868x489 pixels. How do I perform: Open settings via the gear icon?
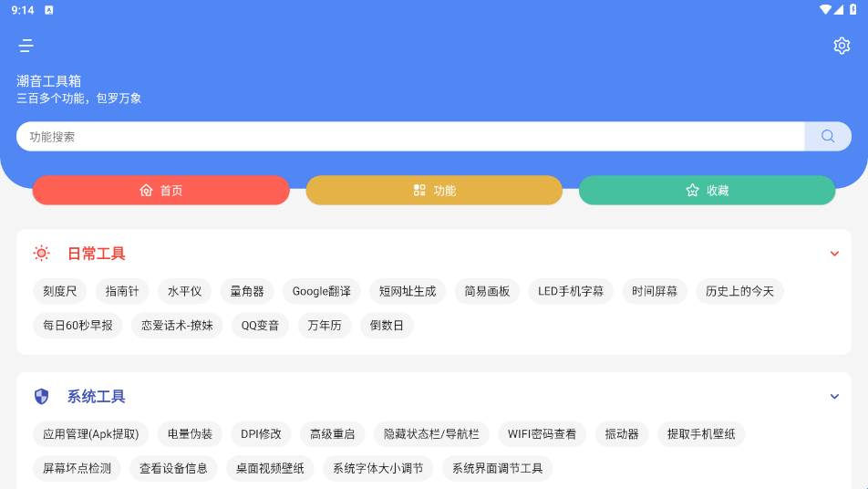tap(842, 46)
